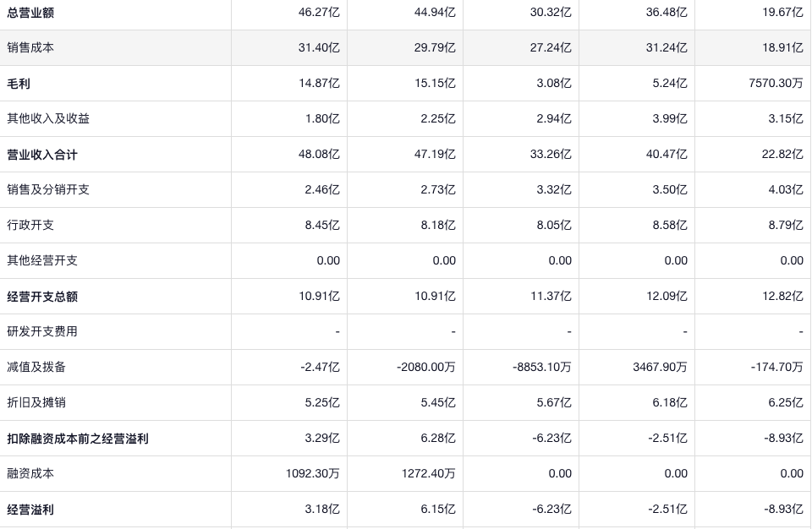Image resolution: width=812 pixels, height=529 pixels.
Task: Select the 经营溢利 row label
Action: [30, 510]
